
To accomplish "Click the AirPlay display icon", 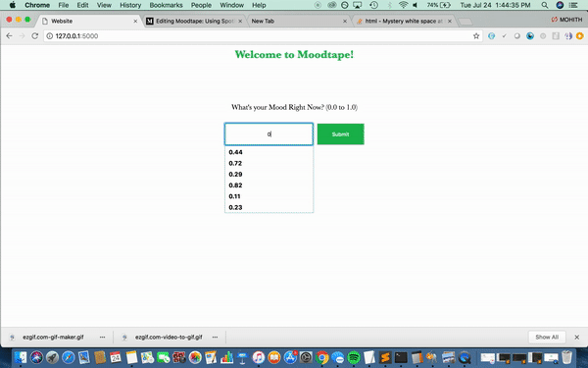I will pyautogui.click(x=358, y=5).
